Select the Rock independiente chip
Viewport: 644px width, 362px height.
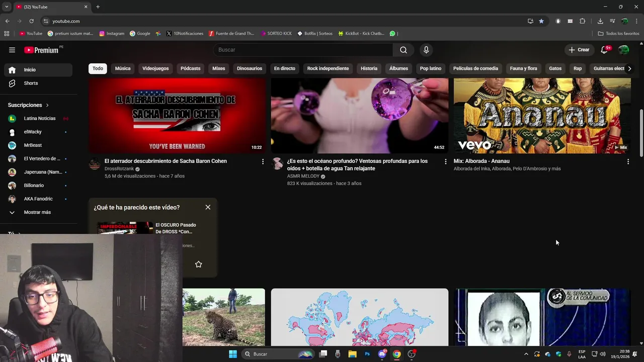click(x=328, y=68)
